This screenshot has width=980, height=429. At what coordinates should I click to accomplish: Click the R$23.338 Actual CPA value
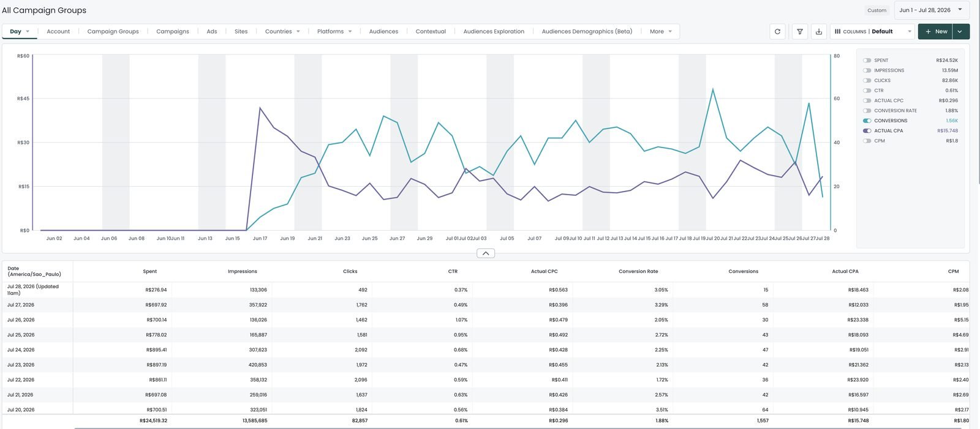pos(858,320)
